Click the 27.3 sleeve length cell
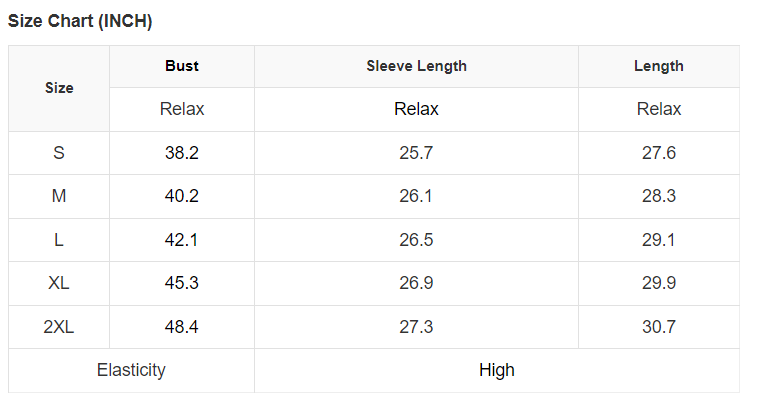This screenshot has width=758, height=405. [x=416, y=327]
